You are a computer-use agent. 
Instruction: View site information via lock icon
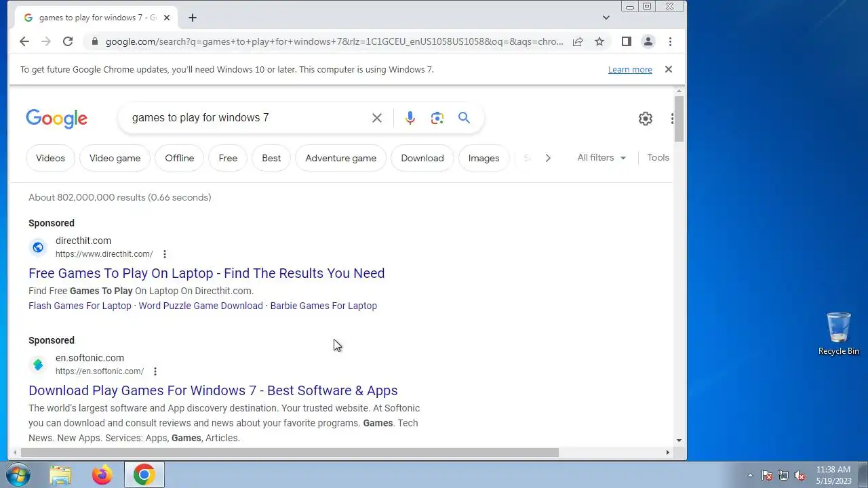click(94, 41)
